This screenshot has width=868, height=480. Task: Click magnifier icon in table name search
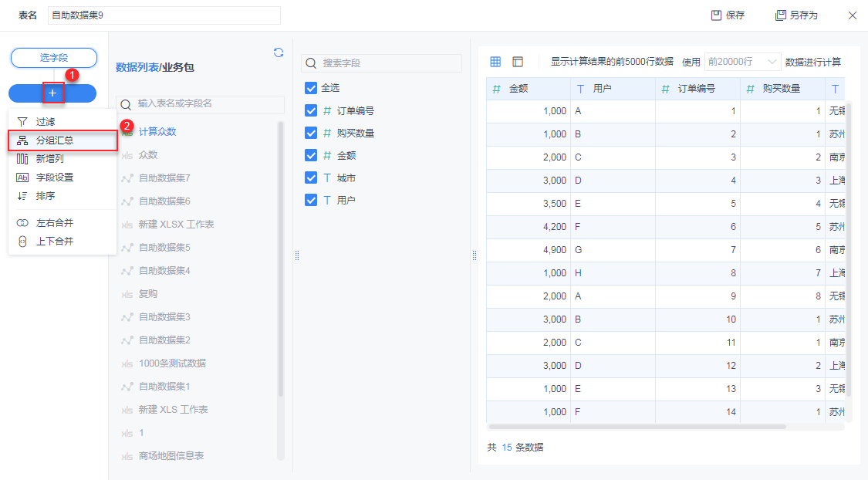tap(127, 104)
